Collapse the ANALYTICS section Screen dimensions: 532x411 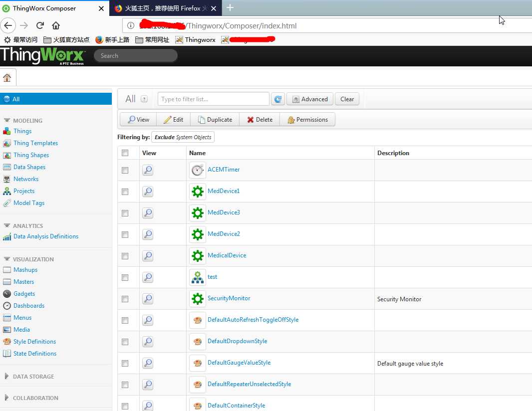point(7,225)
